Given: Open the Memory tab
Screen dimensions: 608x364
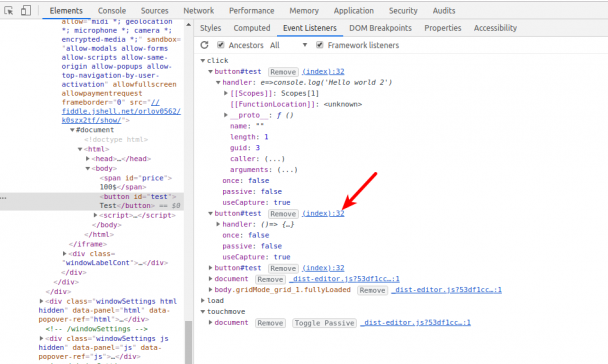Looking at the screenshot, I should click(x=304, y=11).
